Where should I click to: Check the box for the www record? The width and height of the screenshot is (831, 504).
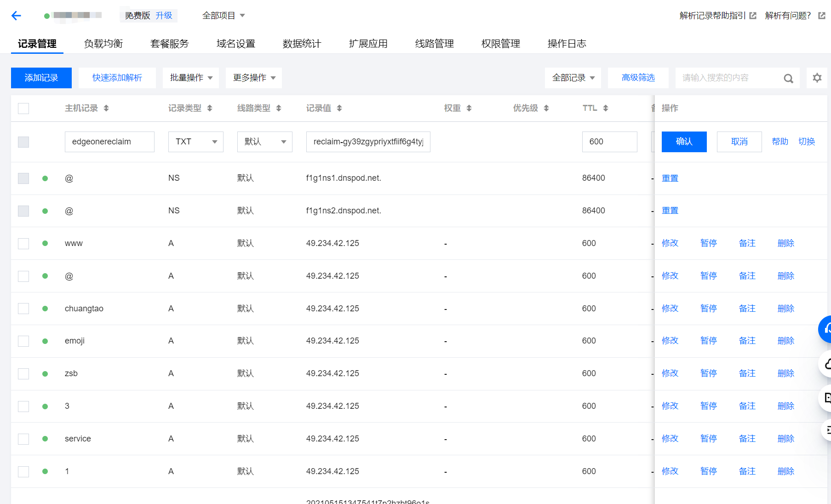23,244
